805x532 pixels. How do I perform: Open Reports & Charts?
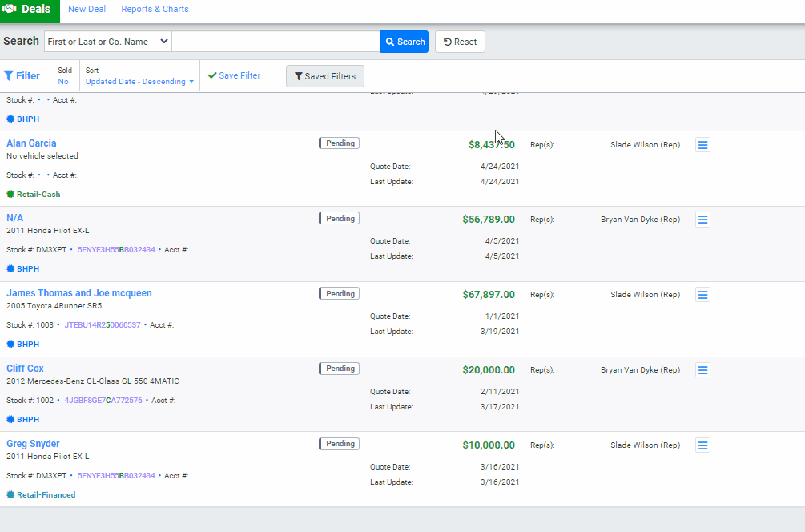(155, 10)
